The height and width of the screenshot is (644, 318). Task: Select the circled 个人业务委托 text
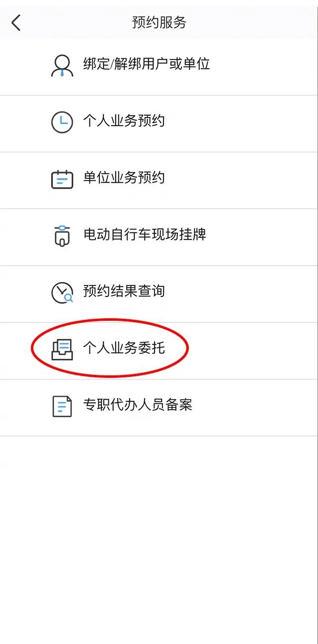tap(124, 348)
